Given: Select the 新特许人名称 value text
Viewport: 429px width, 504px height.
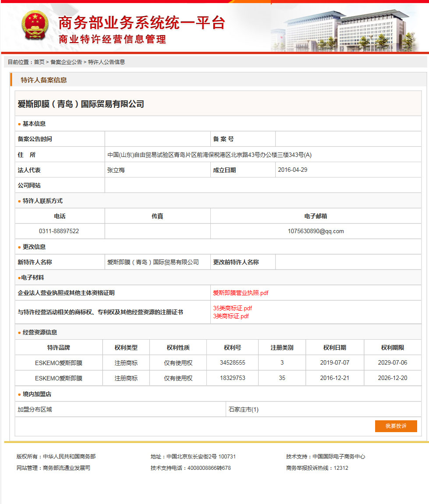Looking at the screenshot, I should point(153,262).
